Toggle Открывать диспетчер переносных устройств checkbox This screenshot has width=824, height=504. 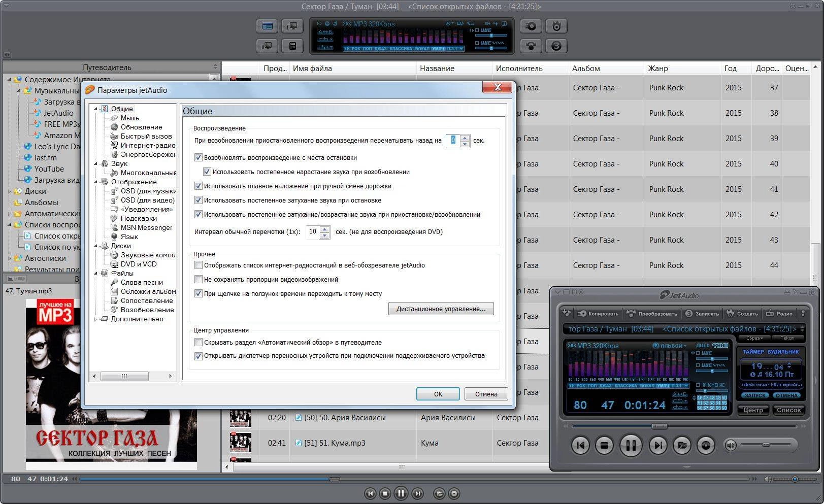[199, 356]
